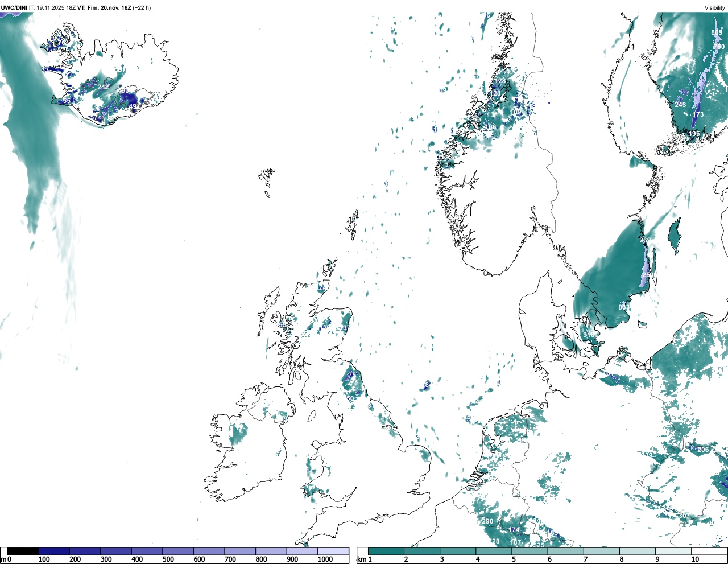
Task: Pick the 4–5 km legend color box
Action: (494, 551)
